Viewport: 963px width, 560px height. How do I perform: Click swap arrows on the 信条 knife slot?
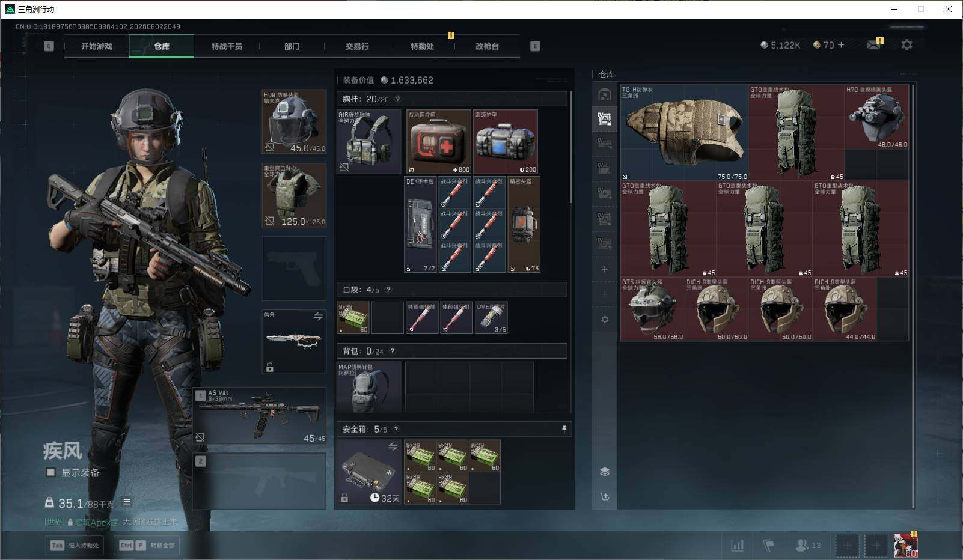pos(318,316)
